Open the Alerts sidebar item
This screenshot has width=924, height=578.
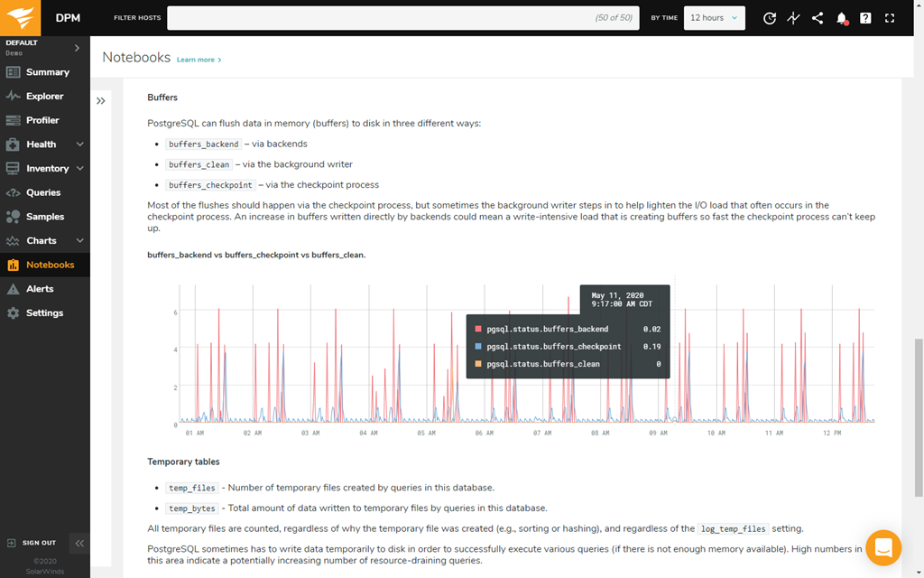[40, 289]
